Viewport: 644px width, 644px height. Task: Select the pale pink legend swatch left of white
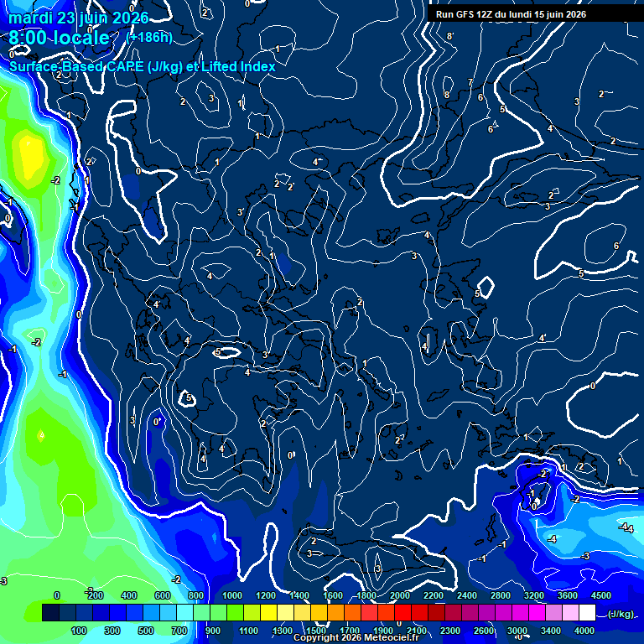(x=570, y=612)
